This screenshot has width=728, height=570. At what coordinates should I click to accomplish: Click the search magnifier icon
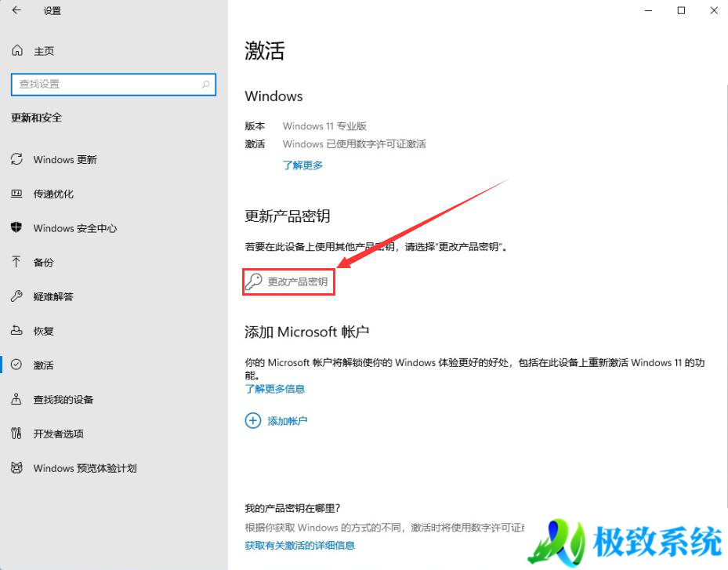[x=205, y=84]
